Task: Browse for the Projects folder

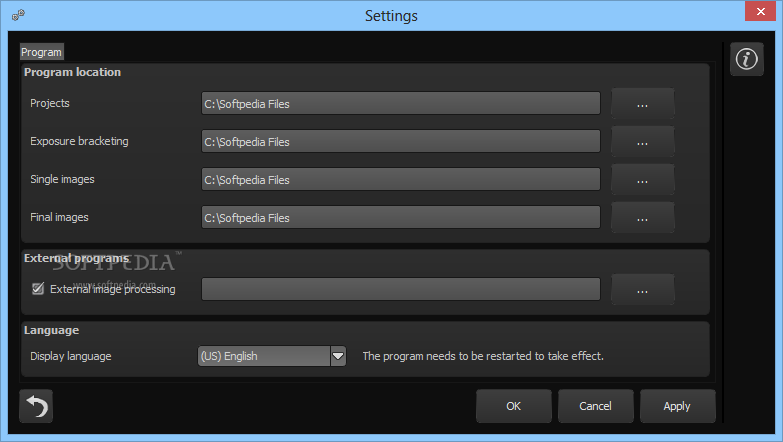Action: (642, 104)
